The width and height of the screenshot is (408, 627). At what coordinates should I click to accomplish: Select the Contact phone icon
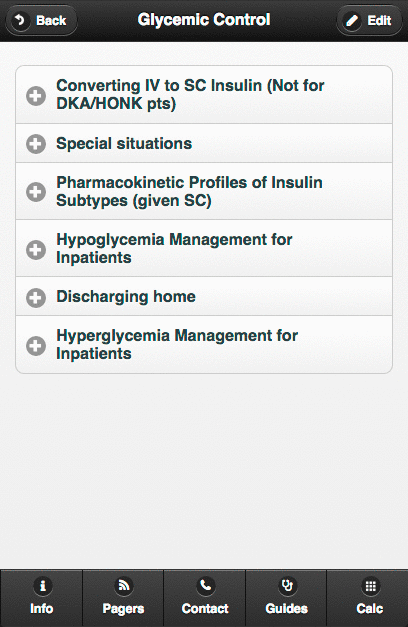[x=206, y=586]
